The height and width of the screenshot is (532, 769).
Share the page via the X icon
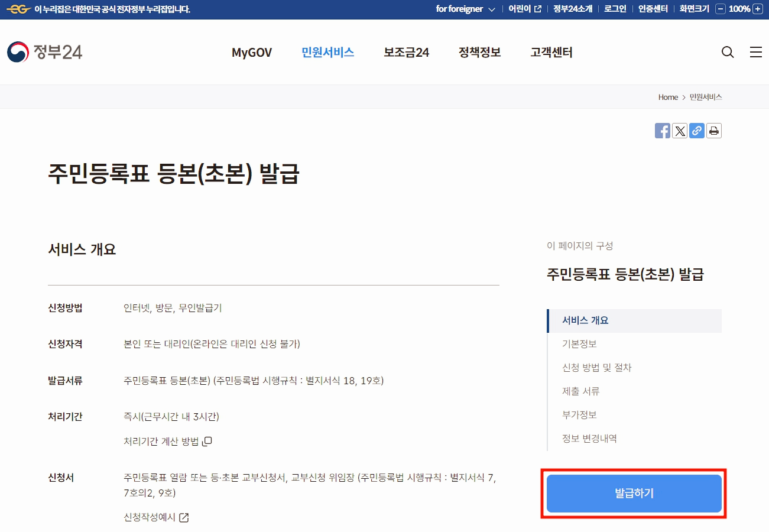(679, 131)
